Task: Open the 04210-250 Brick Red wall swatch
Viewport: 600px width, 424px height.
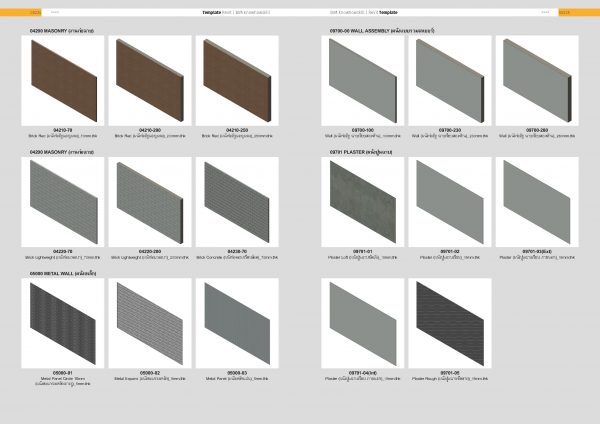Action: (235, 82)
